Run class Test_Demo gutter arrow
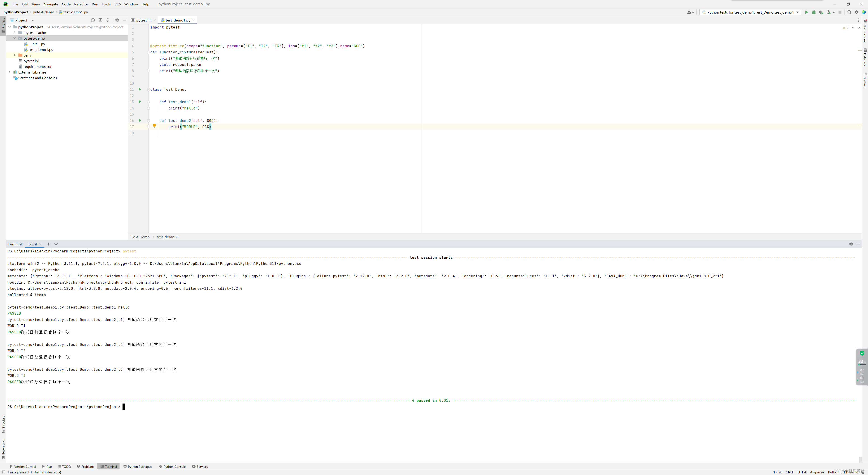This screenshot has height=475, width=868. (x=140, y=89)
